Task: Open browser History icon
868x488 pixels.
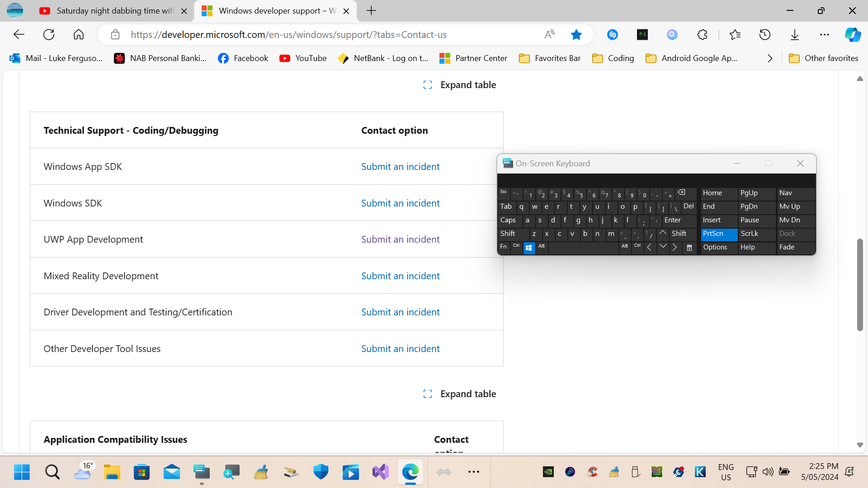Action: click(x=765, y=34)
